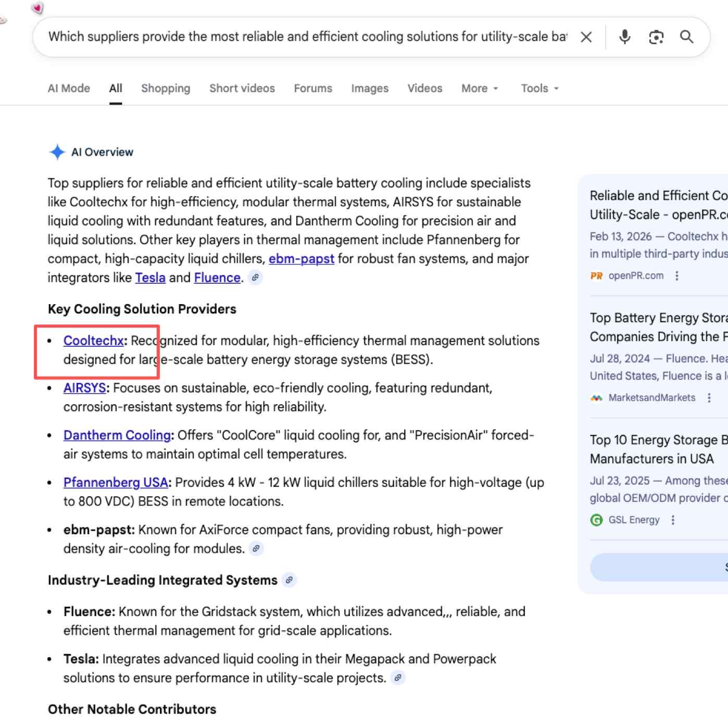This screenshot has width=728, height=728.
Task: Click source link icon after Fluence summary
Action: [x=255, y=278]
